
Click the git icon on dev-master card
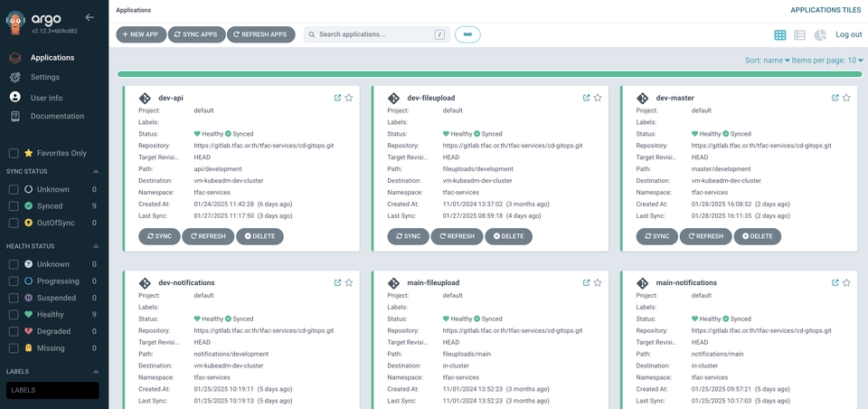point(642,99)
